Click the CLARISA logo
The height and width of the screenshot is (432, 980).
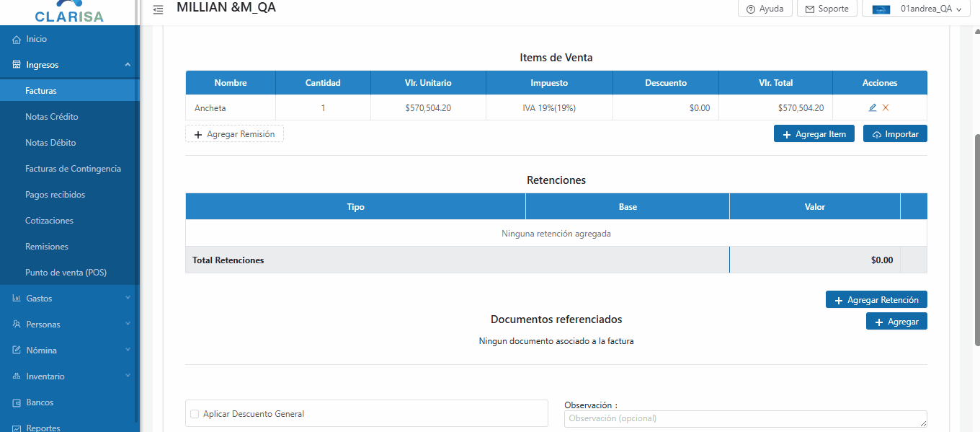pyautogui.click(x=69, y=12)
